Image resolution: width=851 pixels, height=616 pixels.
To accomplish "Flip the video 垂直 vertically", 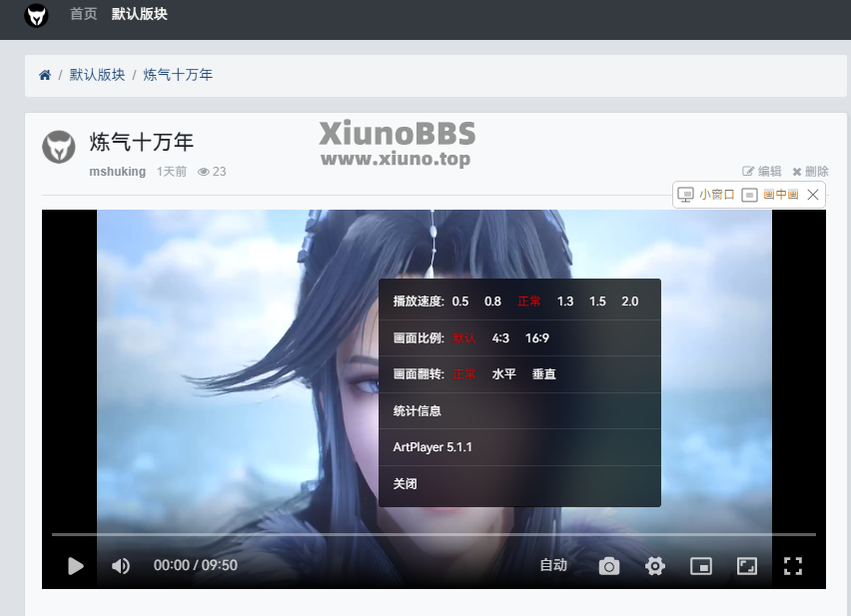I will tap(543, 374).
